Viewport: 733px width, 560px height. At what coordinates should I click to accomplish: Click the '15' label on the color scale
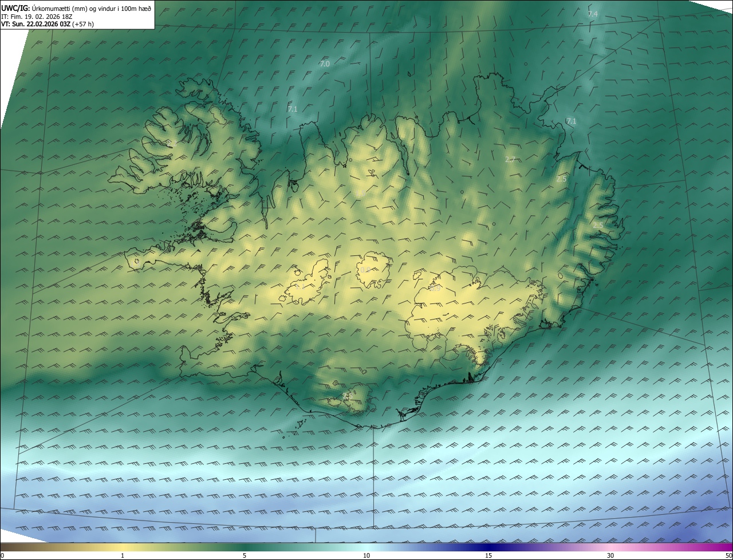(488, 555)
